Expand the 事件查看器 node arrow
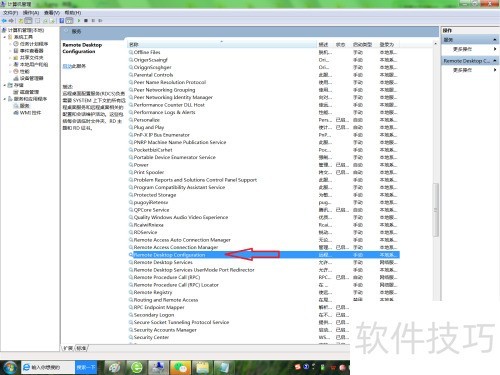Screen dimensions: 500x375 10,51
